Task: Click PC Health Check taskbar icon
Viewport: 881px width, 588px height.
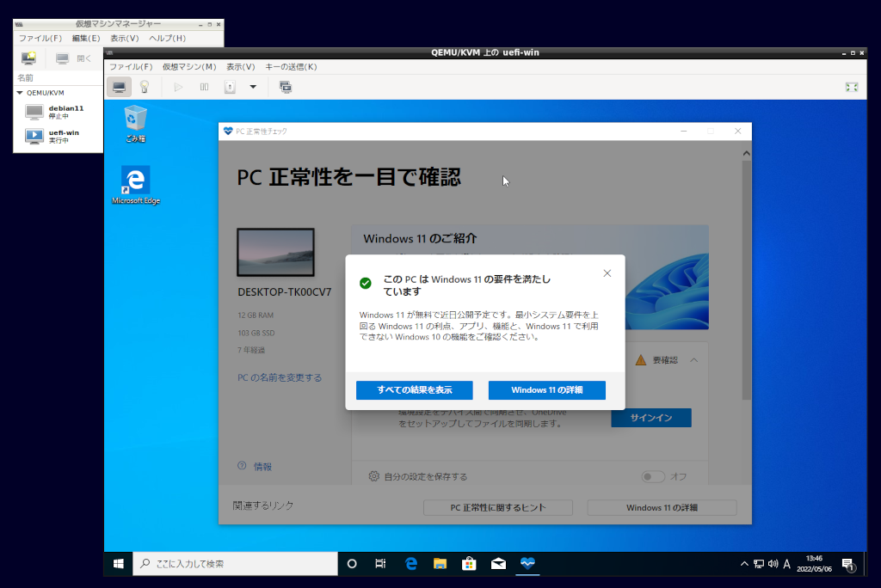Action: (x=527, y=564)
